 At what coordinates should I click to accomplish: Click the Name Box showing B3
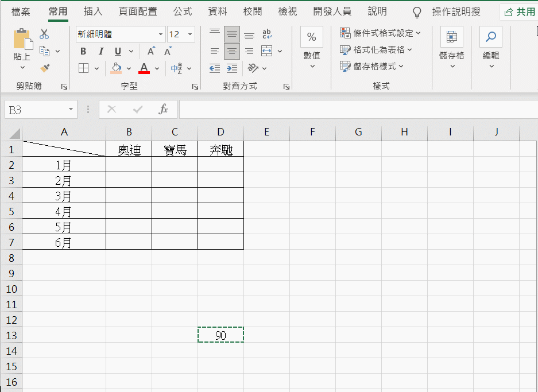(x=36, y=110)
